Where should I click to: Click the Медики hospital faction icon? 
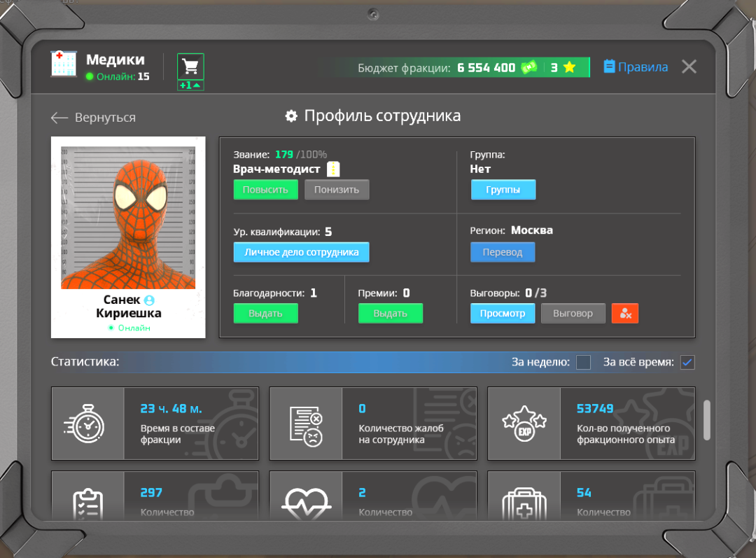coord(64,63)
